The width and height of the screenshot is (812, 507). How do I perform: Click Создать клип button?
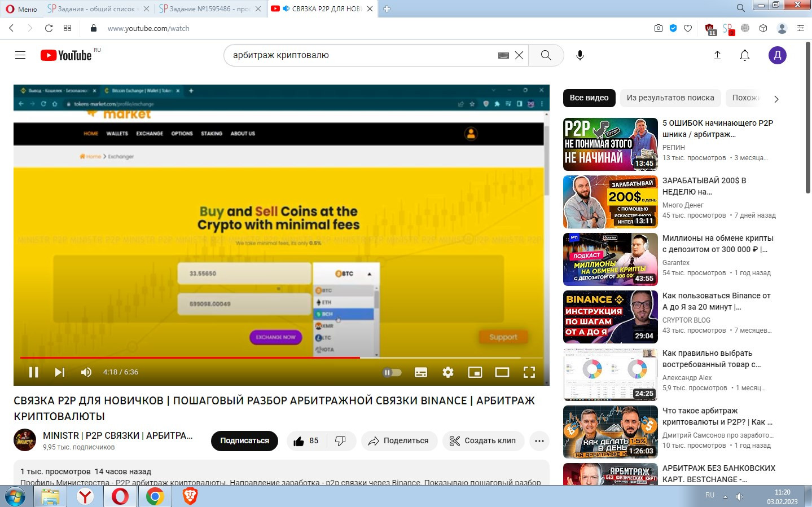pyautogui.click(x=483, y=441)
